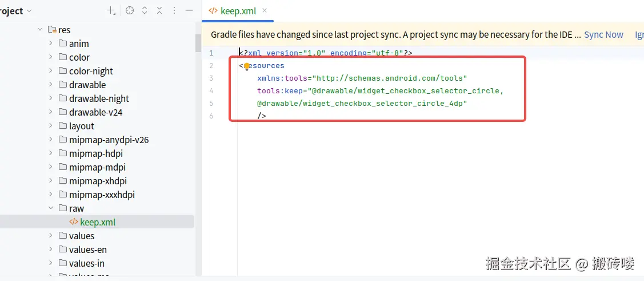Collapse the raw folder
644x281 pixels.
[51, 208]
